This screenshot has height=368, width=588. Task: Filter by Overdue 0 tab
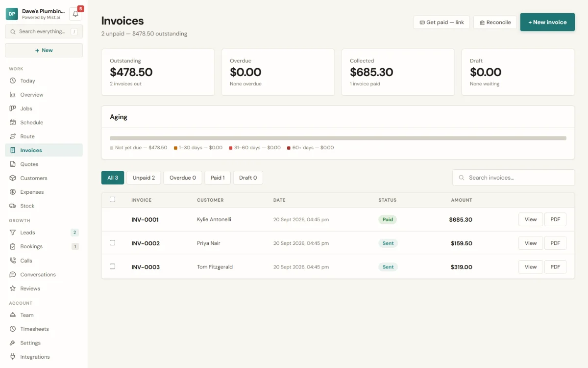pyautogui.click(x=183, y=178)
